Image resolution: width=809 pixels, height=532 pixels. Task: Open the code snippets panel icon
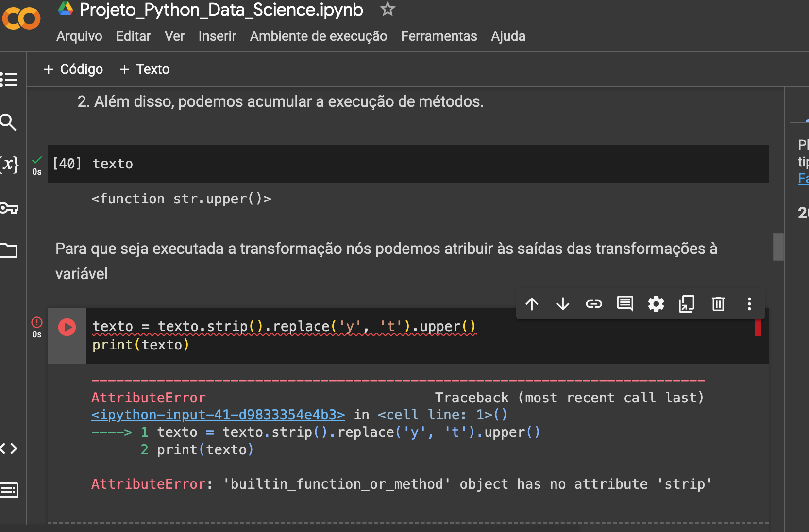(9, 449)
